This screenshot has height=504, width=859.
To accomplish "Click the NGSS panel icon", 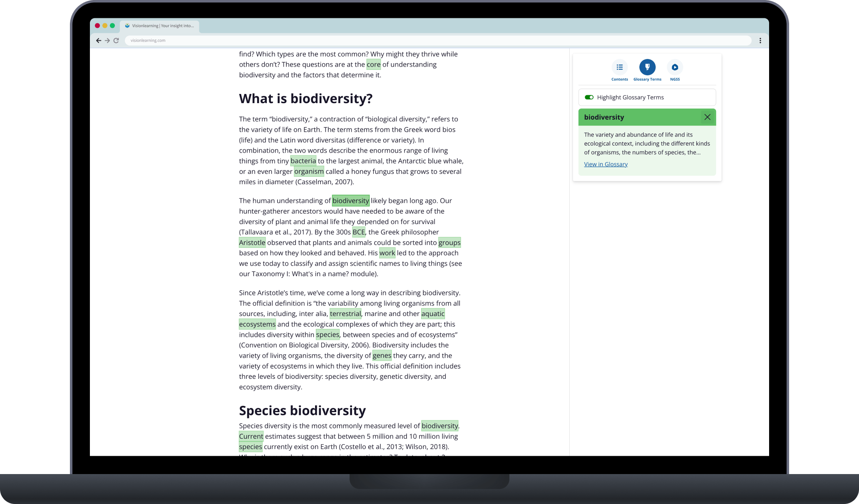I will 674,67.
